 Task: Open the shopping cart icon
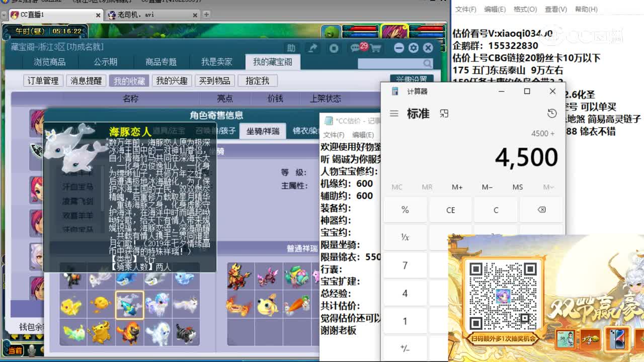point(376,48)
